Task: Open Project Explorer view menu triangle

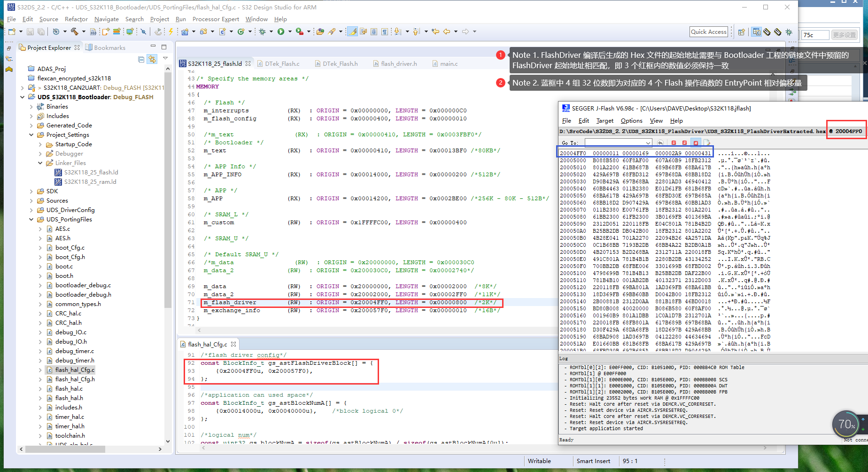Action: pos(165,58)
